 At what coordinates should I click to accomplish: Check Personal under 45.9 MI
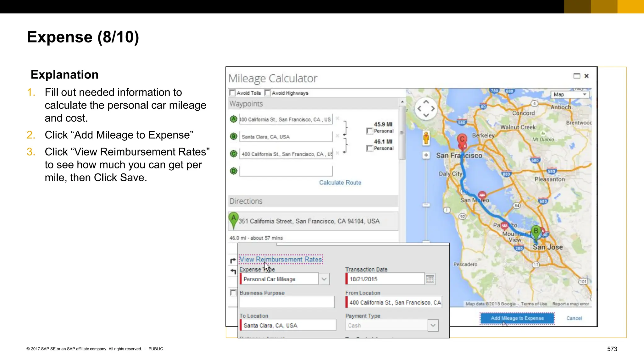[x=370, y=131]
